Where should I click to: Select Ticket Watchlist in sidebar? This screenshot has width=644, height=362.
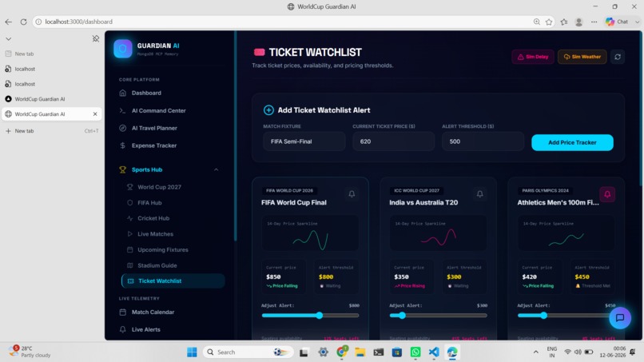pyautogui.click(x=173, y=281)
